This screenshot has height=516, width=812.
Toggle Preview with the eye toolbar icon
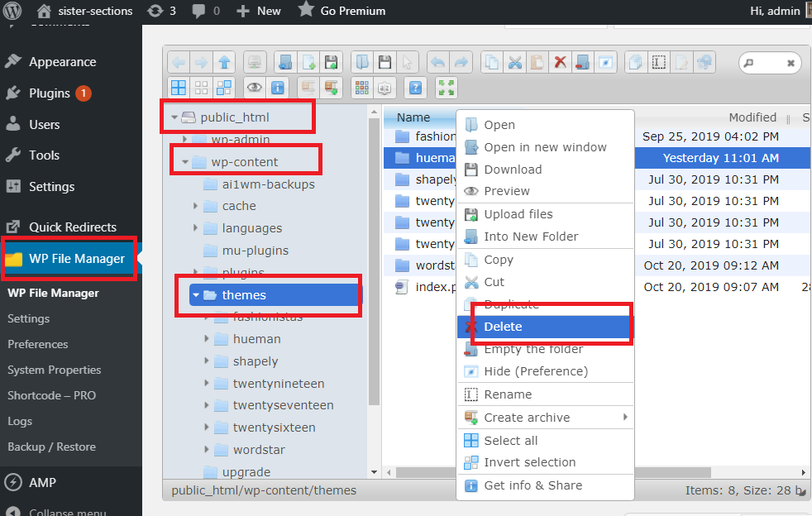pos(255,88)
